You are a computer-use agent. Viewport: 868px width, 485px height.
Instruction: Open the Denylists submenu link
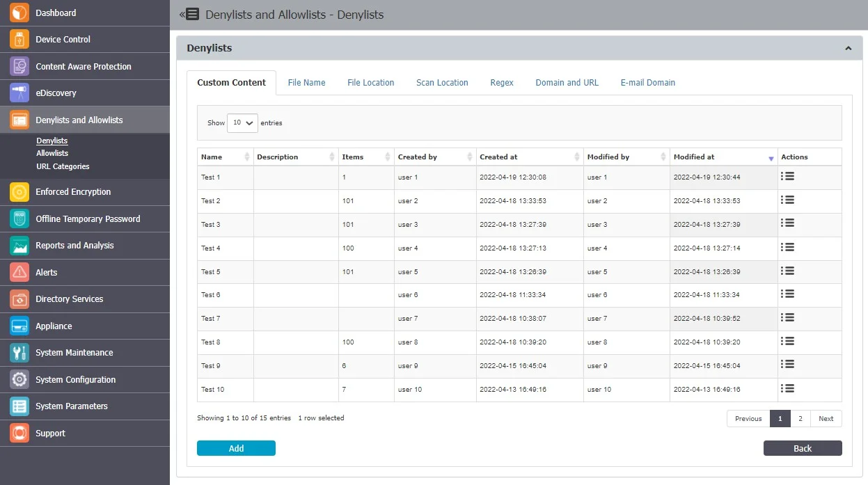52,141
